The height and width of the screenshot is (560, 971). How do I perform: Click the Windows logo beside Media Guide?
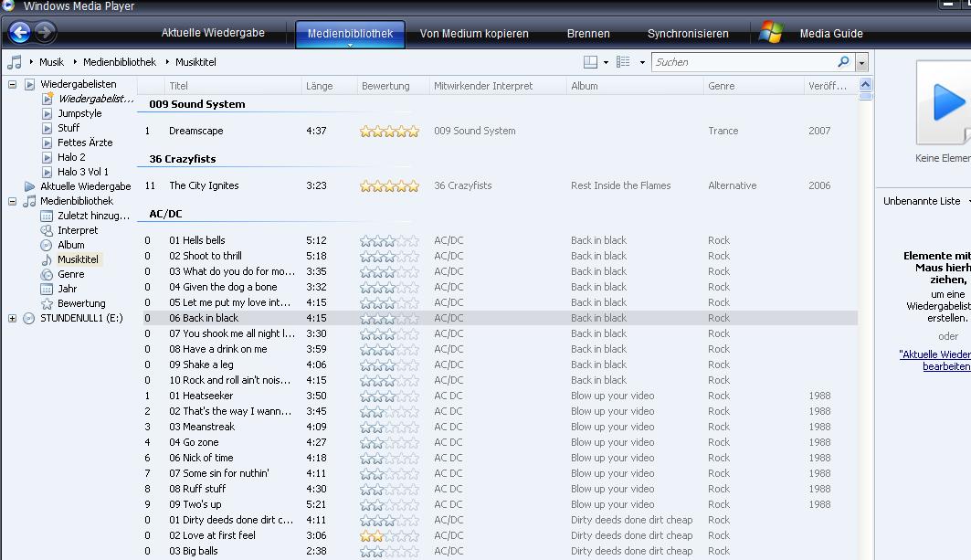pos(771,32)
